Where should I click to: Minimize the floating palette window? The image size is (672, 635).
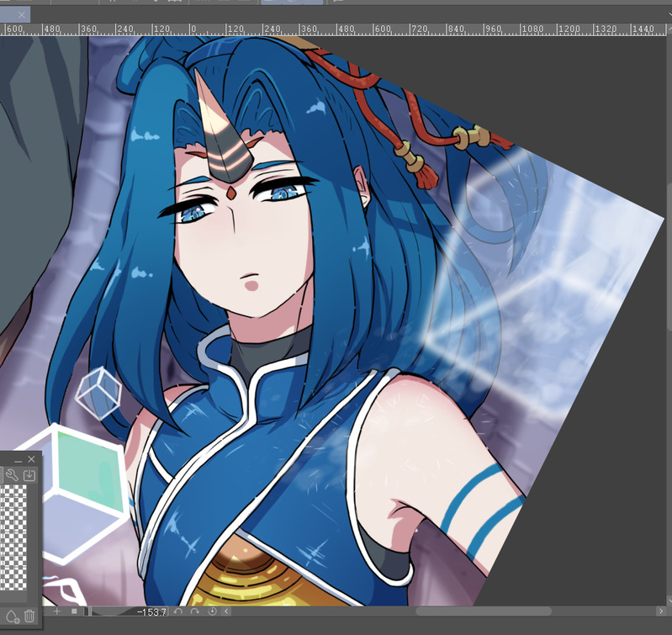click(18, 460)
